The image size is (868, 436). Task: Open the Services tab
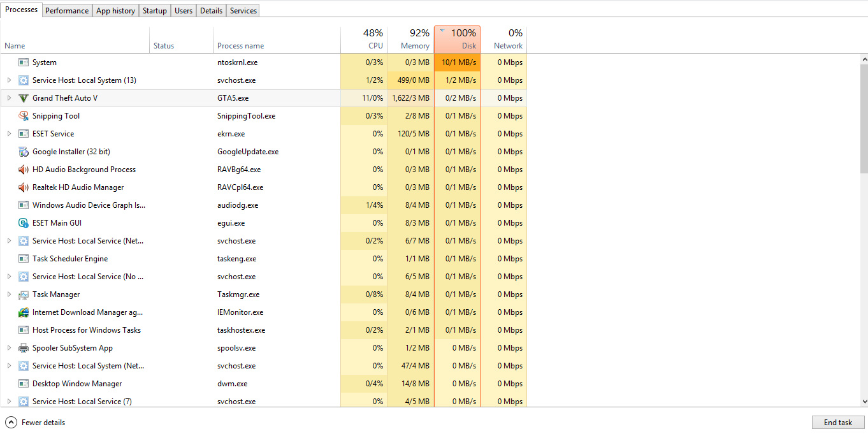[x=243, y=11]
